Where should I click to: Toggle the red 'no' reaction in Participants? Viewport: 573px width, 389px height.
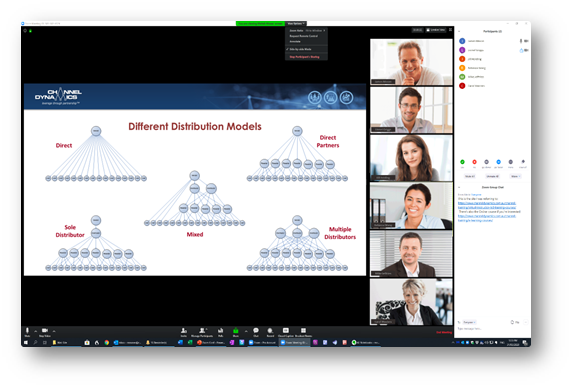click(474, 162)
